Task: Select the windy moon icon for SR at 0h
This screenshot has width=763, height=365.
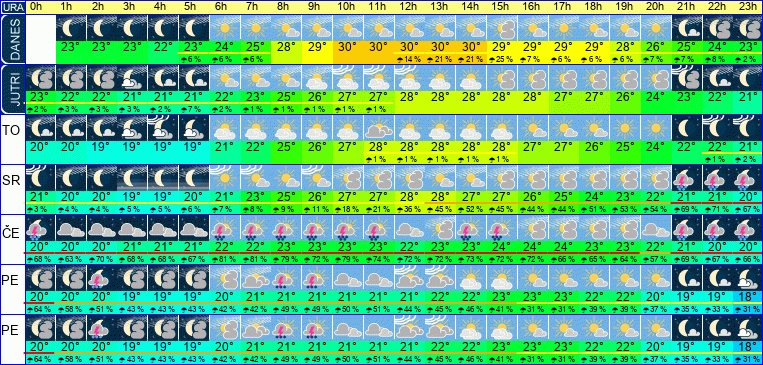Action: (40, 178)
